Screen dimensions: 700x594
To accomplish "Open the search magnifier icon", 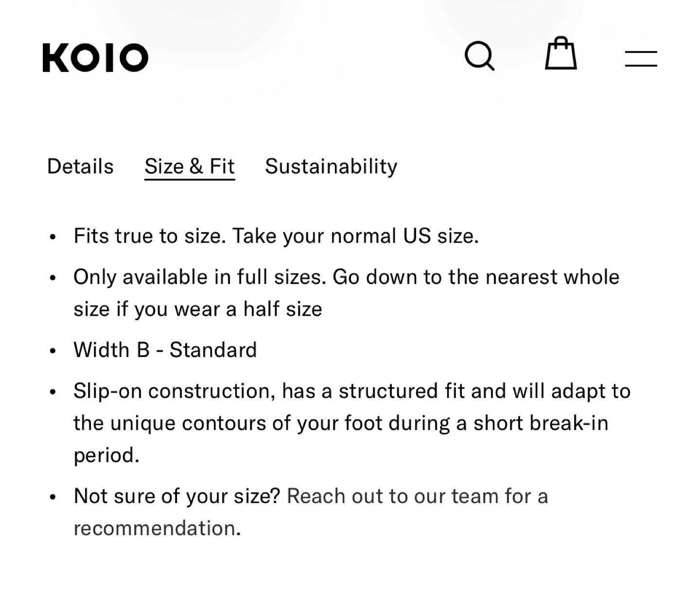I will click(479, 56).
